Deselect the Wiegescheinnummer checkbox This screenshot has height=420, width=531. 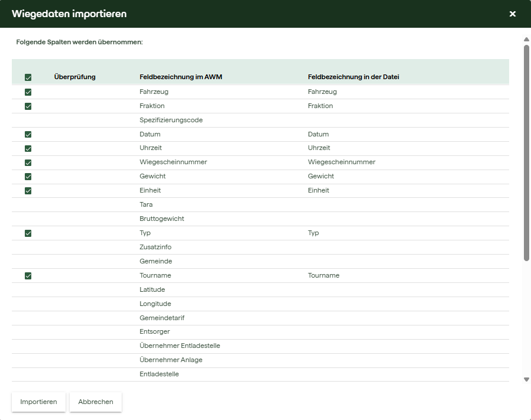pos(28,162)
